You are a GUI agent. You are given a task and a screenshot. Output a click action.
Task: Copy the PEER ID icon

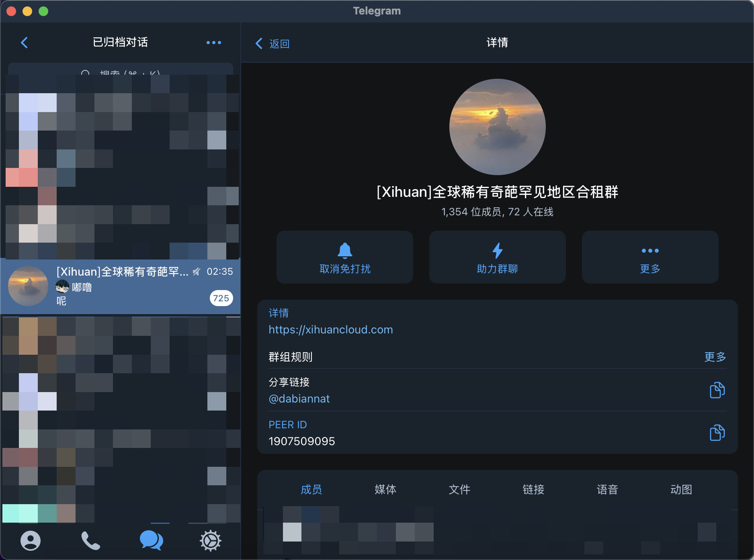(717, 433)
